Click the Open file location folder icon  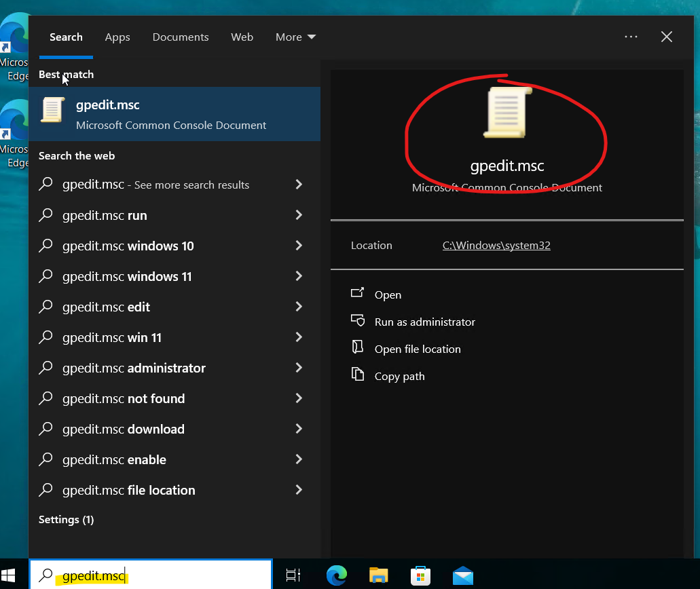[358, 347]
